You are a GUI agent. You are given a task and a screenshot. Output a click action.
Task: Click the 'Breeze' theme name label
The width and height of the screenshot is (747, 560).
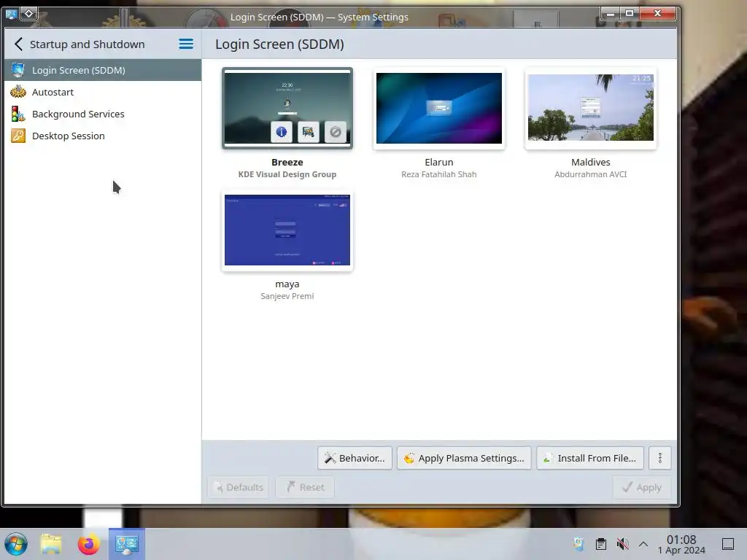click(x=287, y=163)
